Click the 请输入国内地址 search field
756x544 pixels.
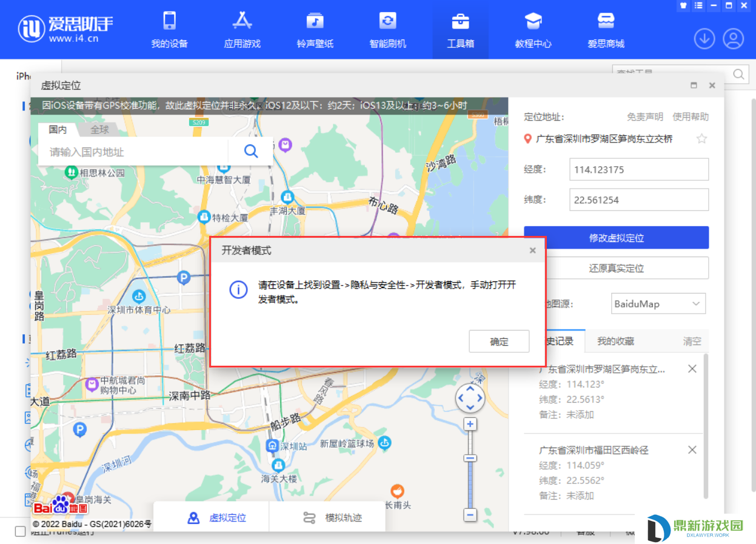(133, 152)
